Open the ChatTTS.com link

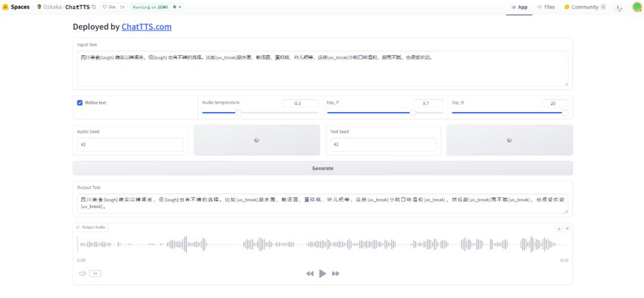click(146, 27)
